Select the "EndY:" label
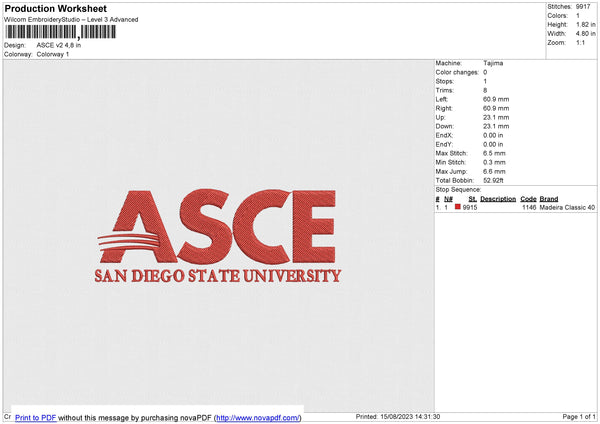This screenshot has width=600, height=424. pyautogui.click(x=444, y=145)
